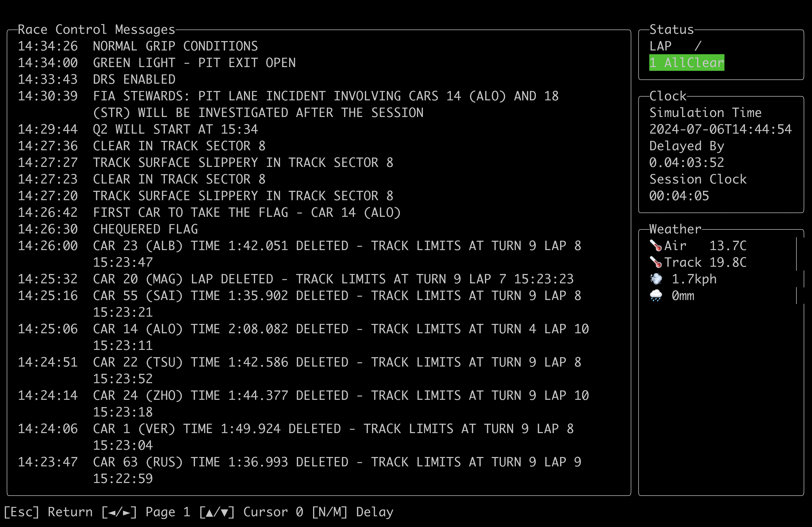812x527 pixels.
Task: Click the Cursor 0 up/down hint
Action: click(251, 512)
